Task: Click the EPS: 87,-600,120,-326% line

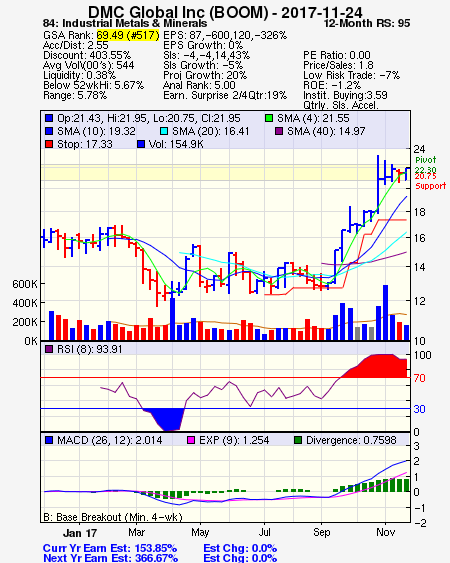Action: click(x=225, y=35)
